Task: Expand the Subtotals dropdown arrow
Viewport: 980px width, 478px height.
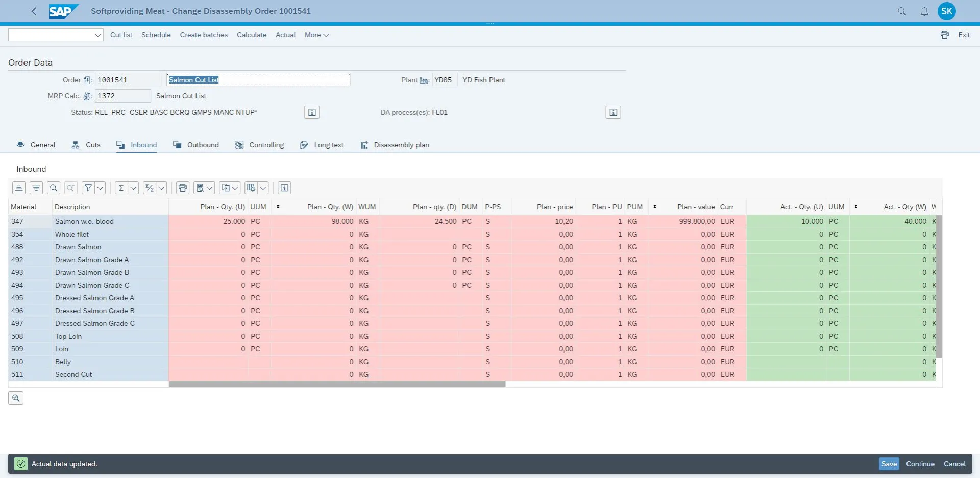Action: tap(161, 188)
